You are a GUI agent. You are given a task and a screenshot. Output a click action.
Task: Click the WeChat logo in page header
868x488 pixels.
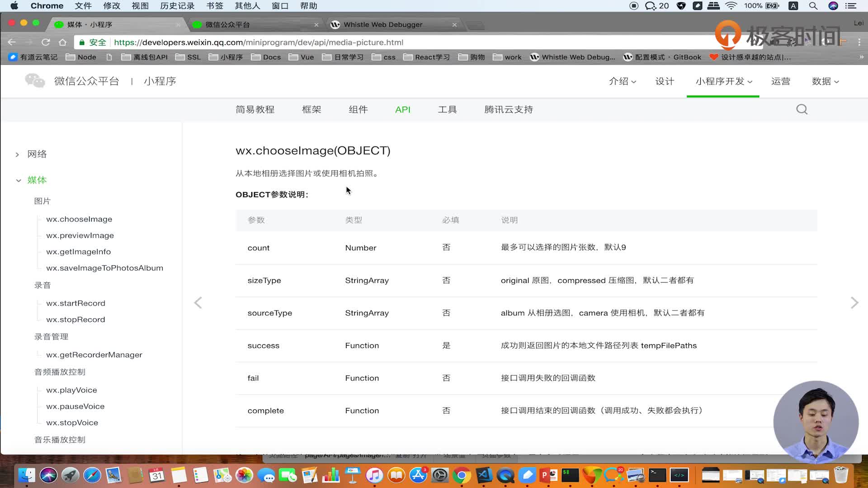(x=35, y=81)
